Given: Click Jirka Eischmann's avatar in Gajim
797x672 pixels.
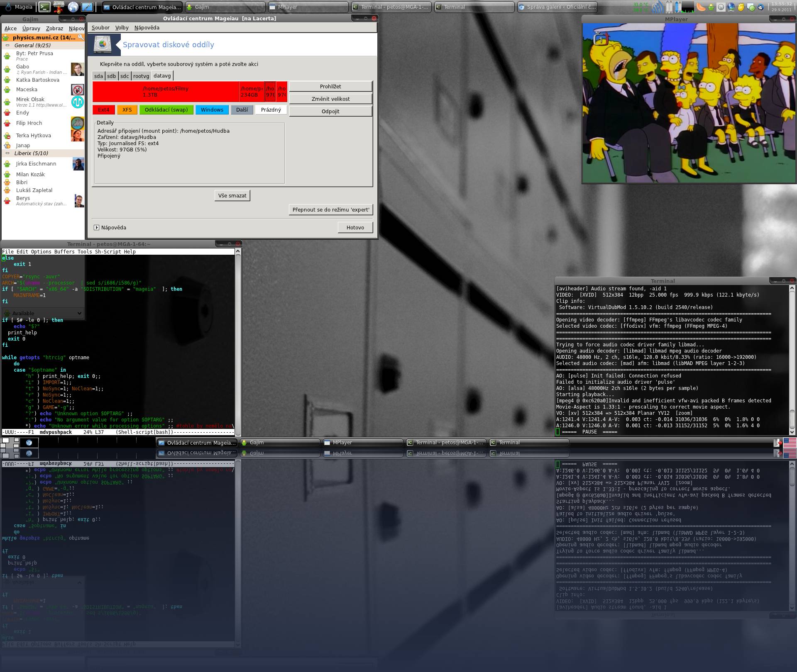Looking at the screenshot, I should pos(78,164).
